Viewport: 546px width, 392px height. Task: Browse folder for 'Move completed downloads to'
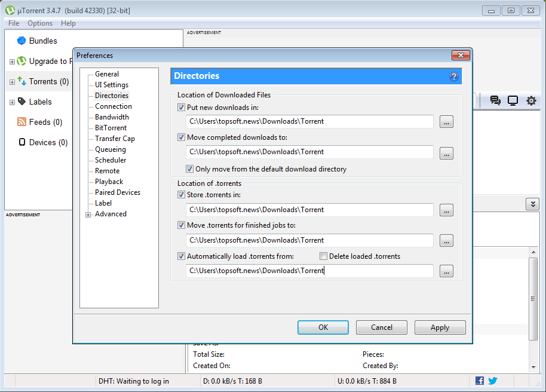click(x=446, y=153)
